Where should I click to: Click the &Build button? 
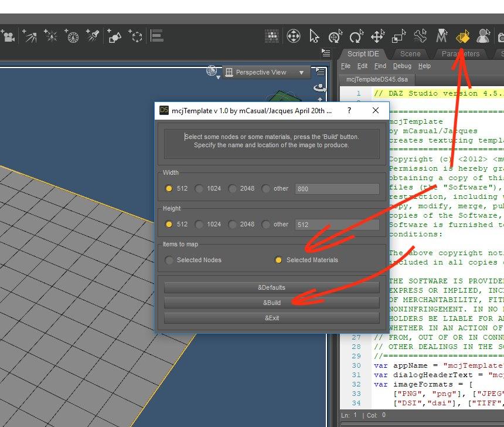(x=271, y=303)
